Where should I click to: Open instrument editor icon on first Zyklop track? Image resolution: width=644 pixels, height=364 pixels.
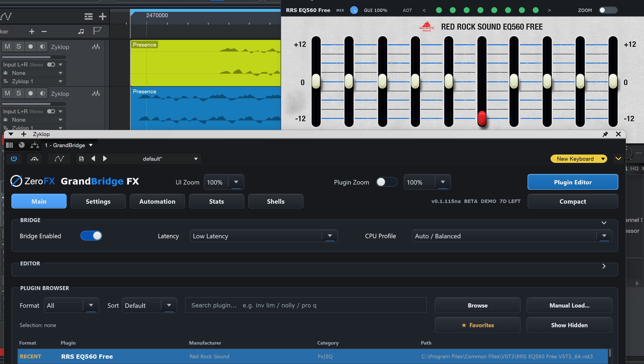tap(96, 47)
